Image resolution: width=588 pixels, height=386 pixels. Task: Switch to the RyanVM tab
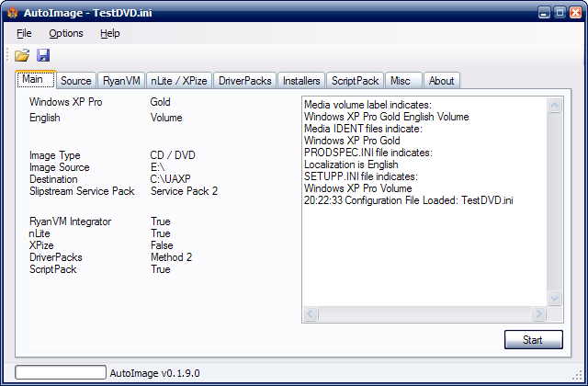(121, 81)
